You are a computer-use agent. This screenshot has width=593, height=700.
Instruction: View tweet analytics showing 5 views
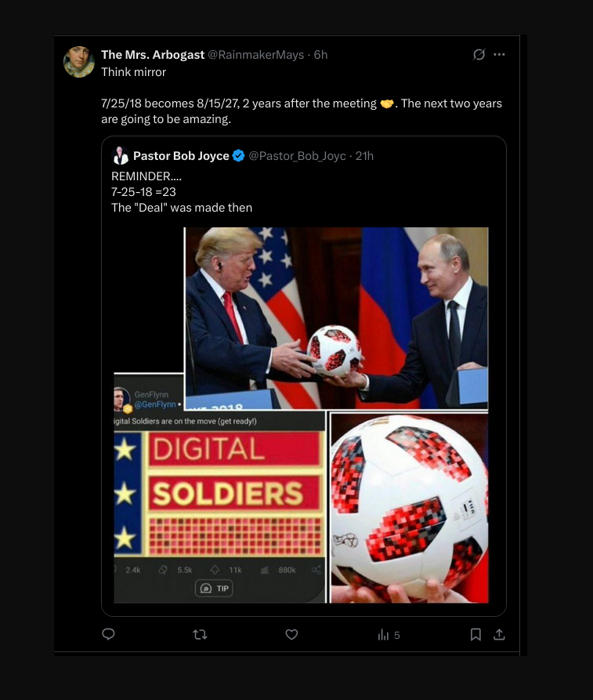click(389, 635)
